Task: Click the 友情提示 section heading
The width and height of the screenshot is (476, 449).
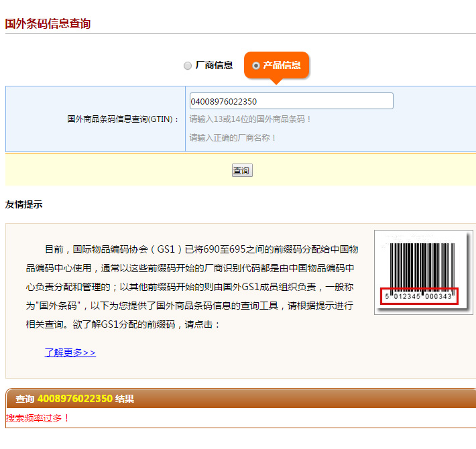Action: pos(23,204)
